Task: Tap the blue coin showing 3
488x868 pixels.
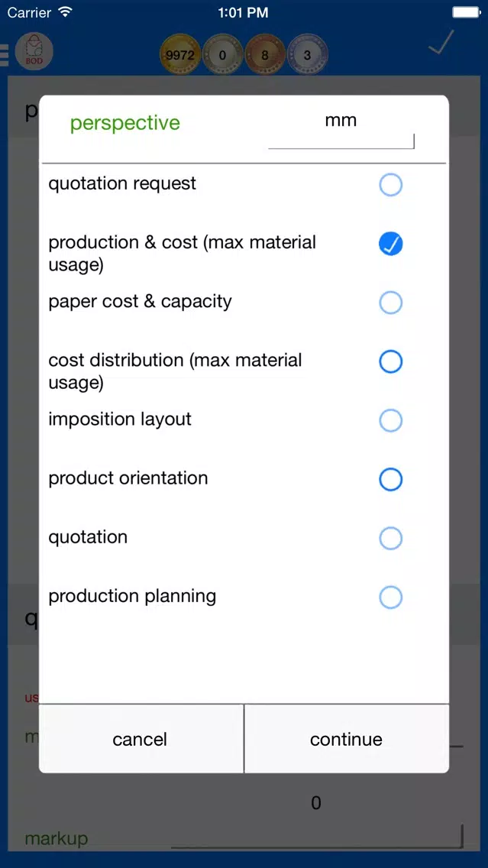Action: pos(308,55)
